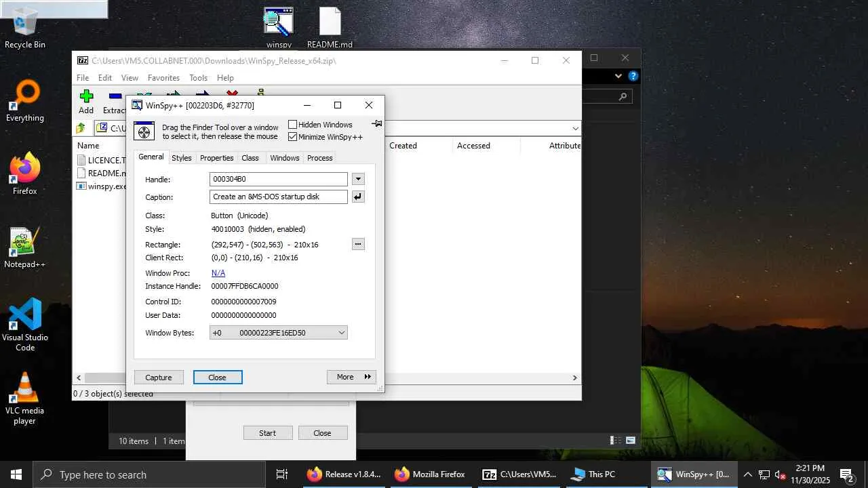Image resolution: width=868 pixels, height=488 pixels.
Task: Click the search magnifier in File Explorer
Action: point(623,98)
